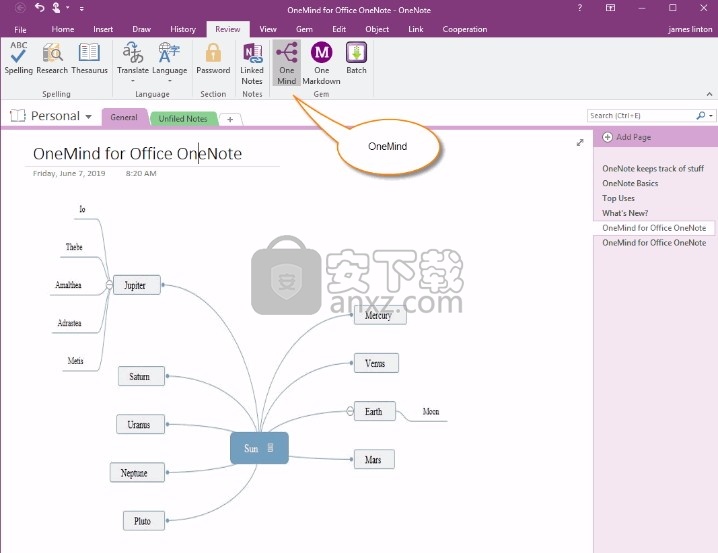718x553 pixels.
Task: Create a new section with plus tab
Action: tap(230, 119)
